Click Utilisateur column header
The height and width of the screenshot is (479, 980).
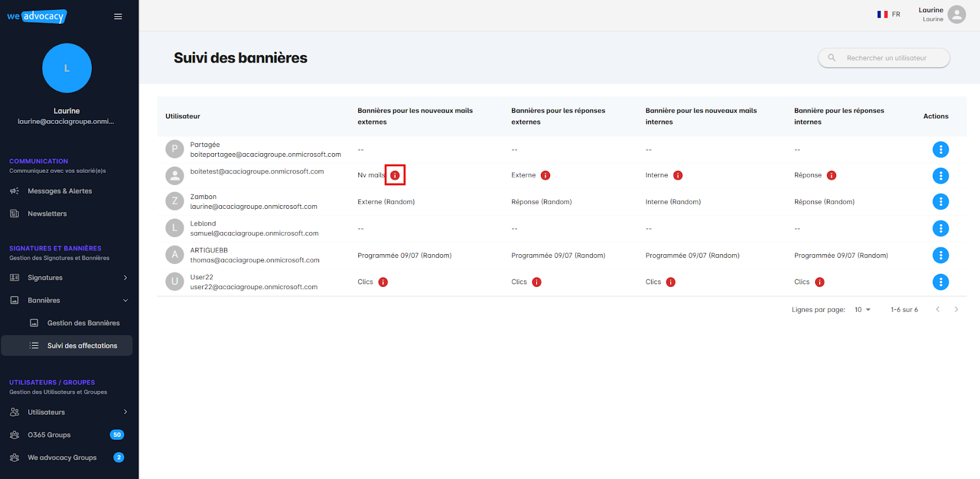(x=183, y=116)
